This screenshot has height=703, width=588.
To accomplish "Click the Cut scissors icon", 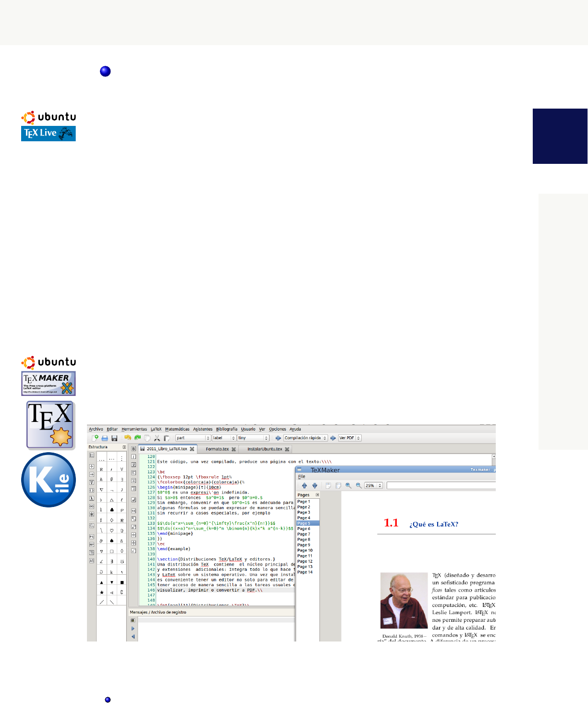I will tap(157, 438).
